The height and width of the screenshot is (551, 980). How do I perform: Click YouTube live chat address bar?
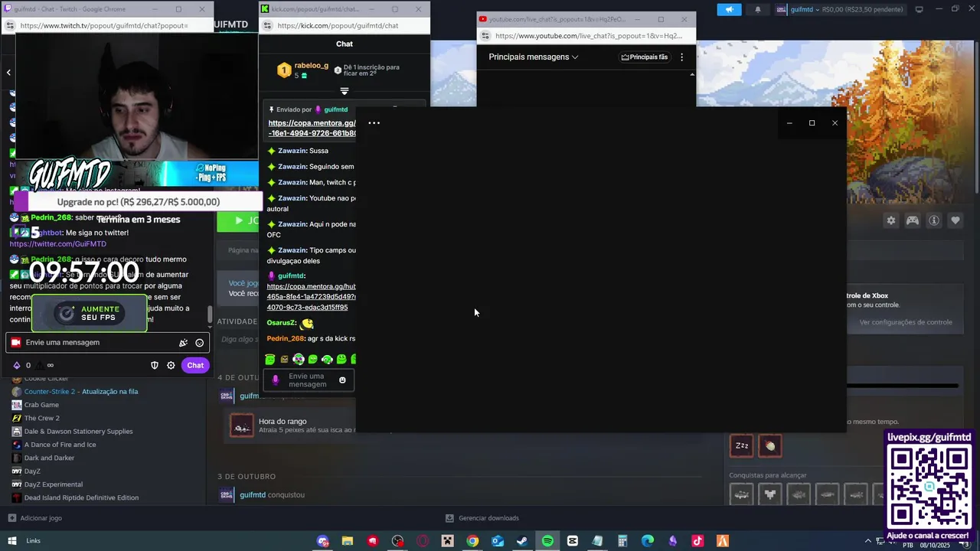(x=590, y=36)
